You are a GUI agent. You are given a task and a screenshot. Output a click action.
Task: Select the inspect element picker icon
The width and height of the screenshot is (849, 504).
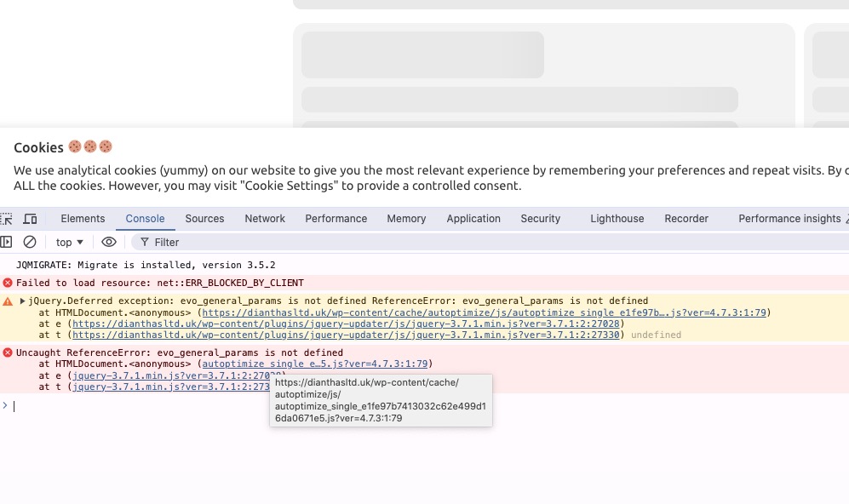click(x=6, y=219)
